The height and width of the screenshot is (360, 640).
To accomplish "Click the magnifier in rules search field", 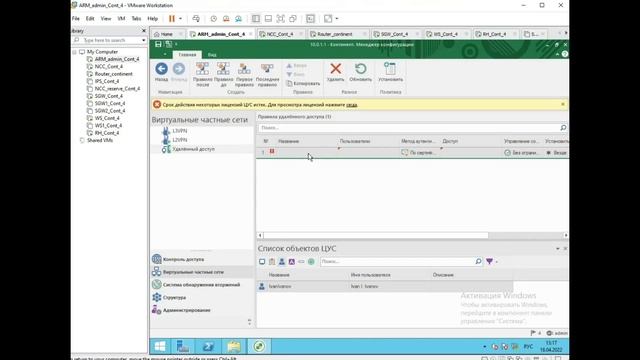I will click(x=563, y=128).
